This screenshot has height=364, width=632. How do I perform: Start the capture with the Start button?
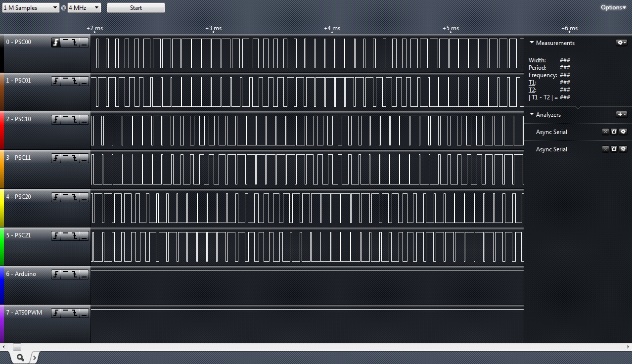[136, 8]
